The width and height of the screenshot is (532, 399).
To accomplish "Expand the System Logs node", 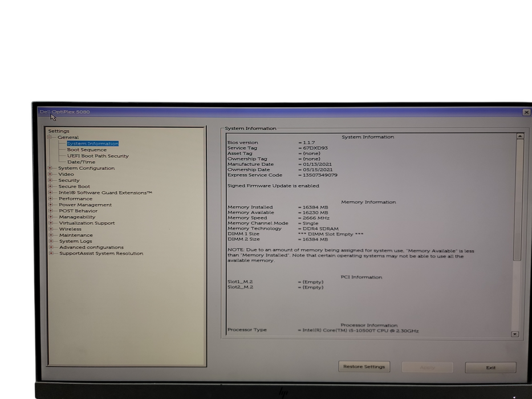I will pyautogui.click(x=51, y=241).
